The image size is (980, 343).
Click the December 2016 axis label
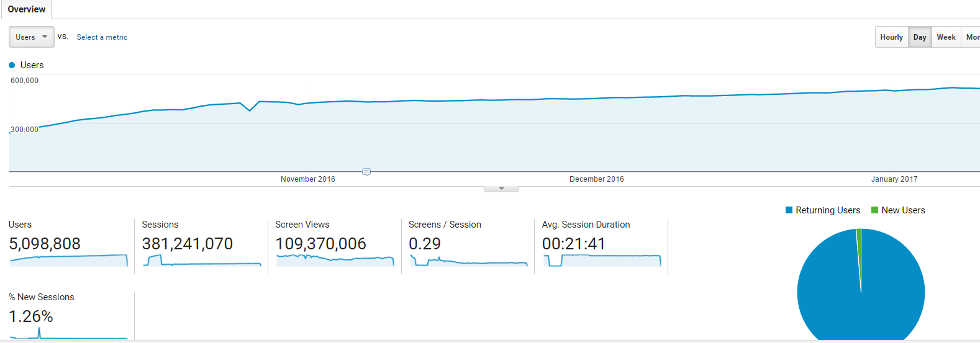tap(597, 179)
